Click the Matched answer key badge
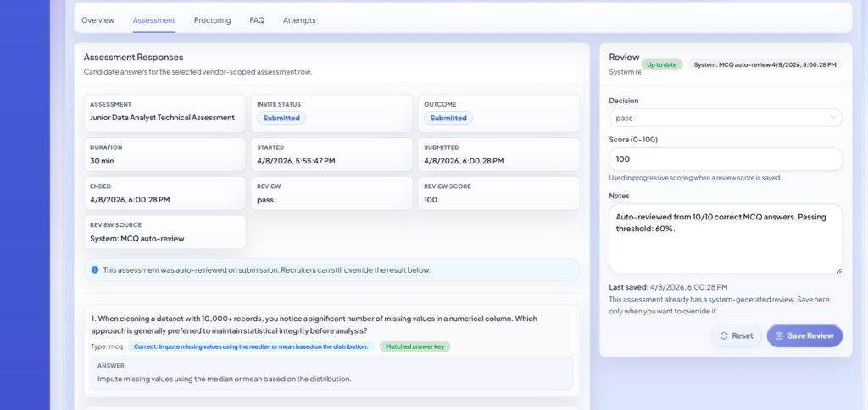 pyautogui.click(x=415, y=347)
